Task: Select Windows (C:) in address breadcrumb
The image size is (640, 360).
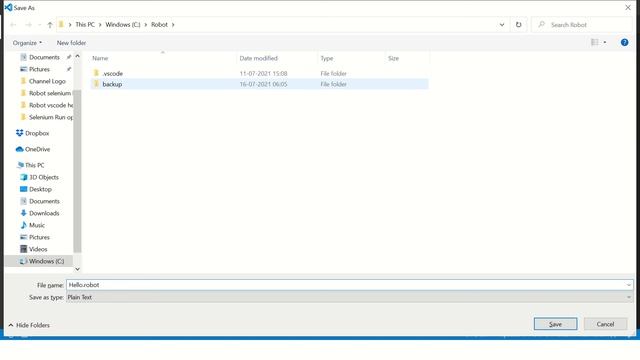Action: pyautogui.click(x=123, y=25)
